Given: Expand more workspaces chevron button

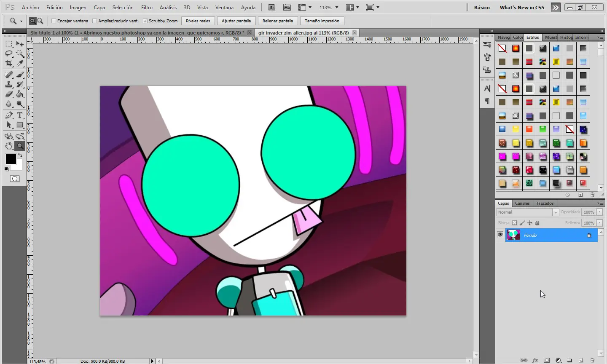Looking at the screenshot, I should click(x=556, y=7).
